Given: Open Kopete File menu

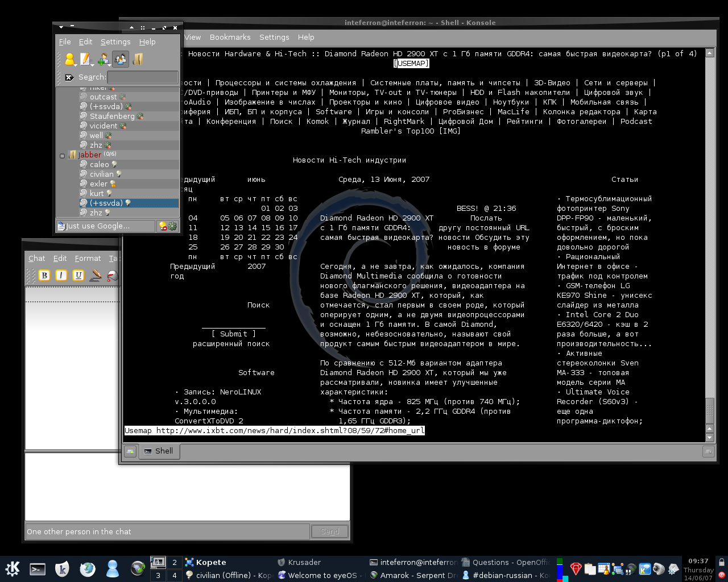Looking at the screenshot, I should 65,41.
